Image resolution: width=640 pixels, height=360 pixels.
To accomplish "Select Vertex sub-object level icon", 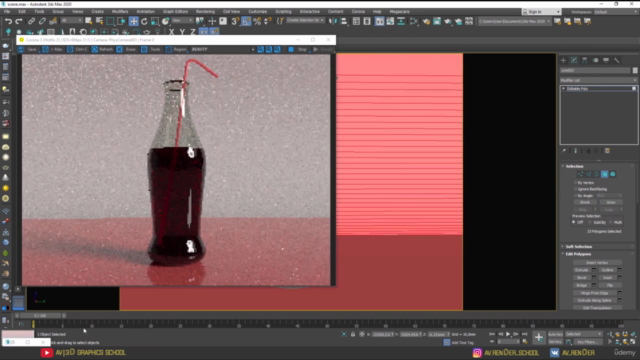I will pos(580,174).
